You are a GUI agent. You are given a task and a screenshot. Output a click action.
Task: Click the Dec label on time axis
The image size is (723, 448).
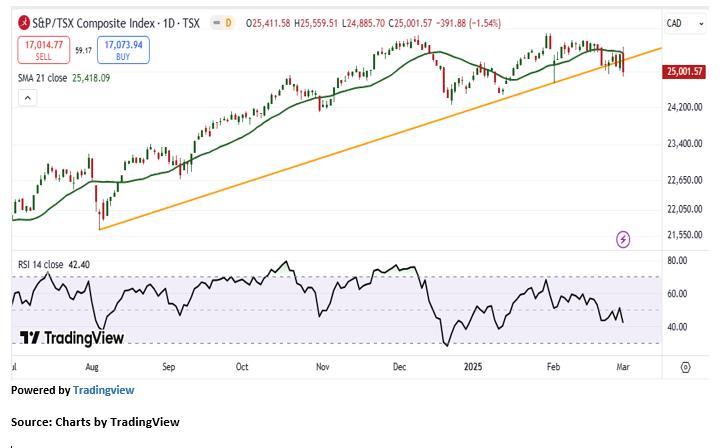click(400, 367)
